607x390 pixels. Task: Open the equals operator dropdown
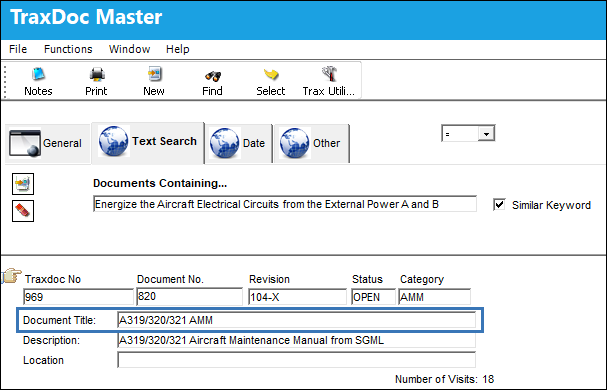[486, 134]
